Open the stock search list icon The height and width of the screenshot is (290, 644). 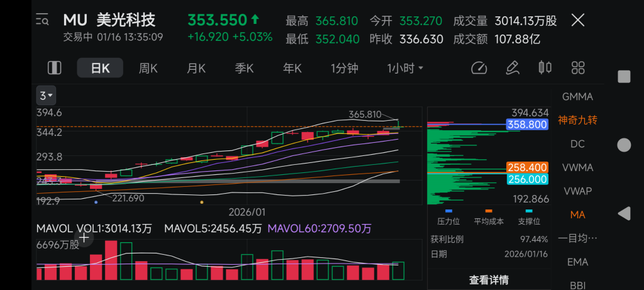click(43, 20)
